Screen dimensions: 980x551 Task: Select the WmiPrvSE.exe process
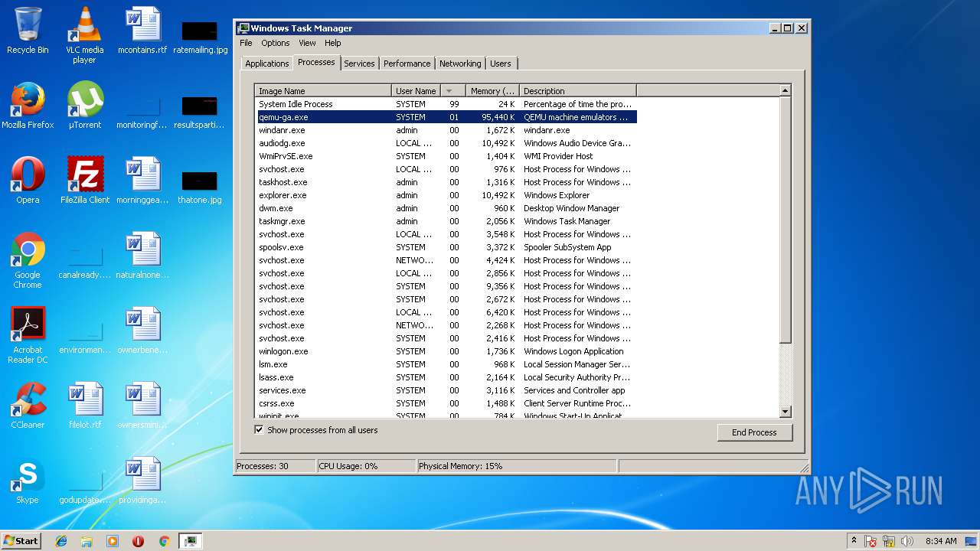[446, 156]
